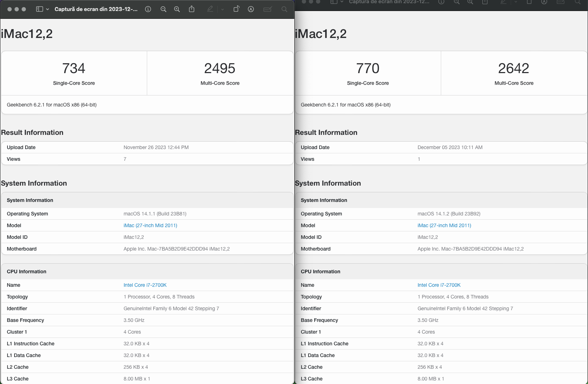Image resolution: width=588 pixels, height=384 pixels.
Task: Open Intel Core i7-2700K link, left window
Action: point(145,285)
